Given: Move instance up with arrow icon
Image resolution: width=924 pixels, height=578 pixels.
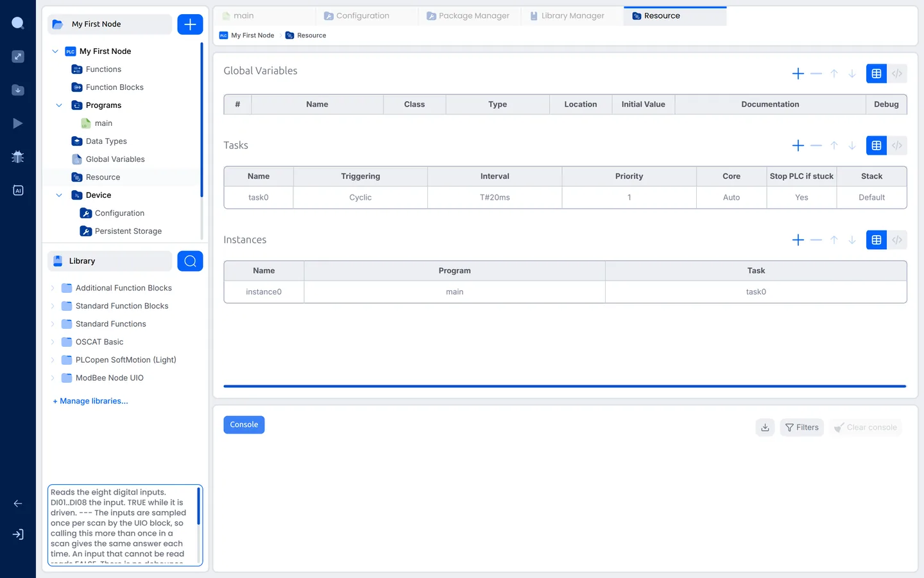Looking at the screenshot, I should (x=834, y=240).
